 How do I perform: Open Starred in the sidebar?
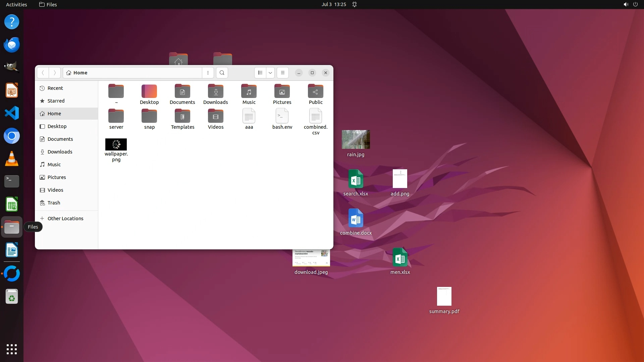[56, 101]
